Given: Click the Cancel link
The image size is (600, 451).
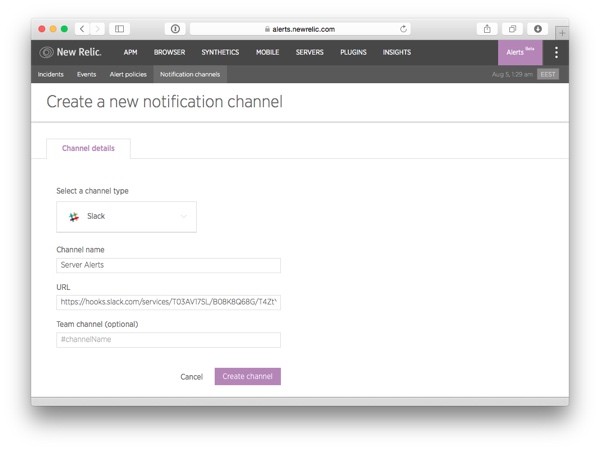Looking at the screenshot, I should 192,377.
